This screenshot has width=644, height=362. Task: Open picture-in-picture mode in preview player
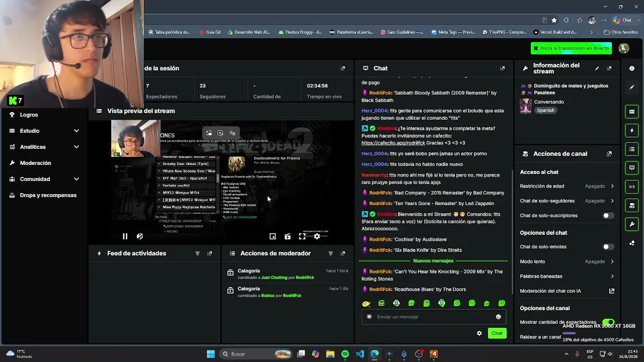pos(273,236)
